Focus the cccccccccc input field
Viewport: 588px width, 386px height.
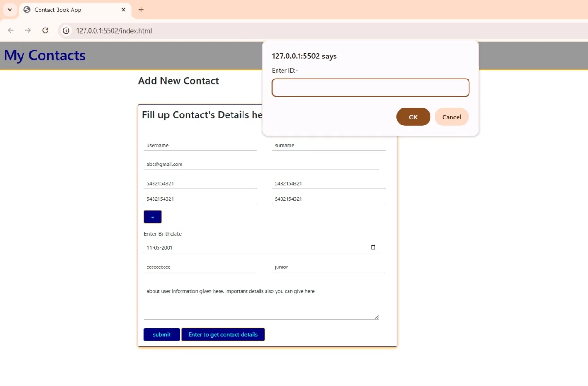pyautogui.click(x=200, y=267)
